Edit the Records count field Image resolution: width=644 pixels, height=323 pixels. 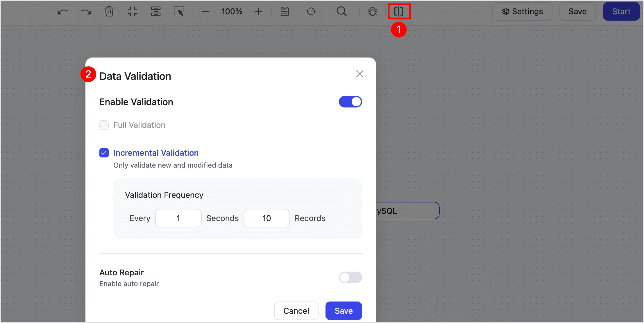coord(267,218)
